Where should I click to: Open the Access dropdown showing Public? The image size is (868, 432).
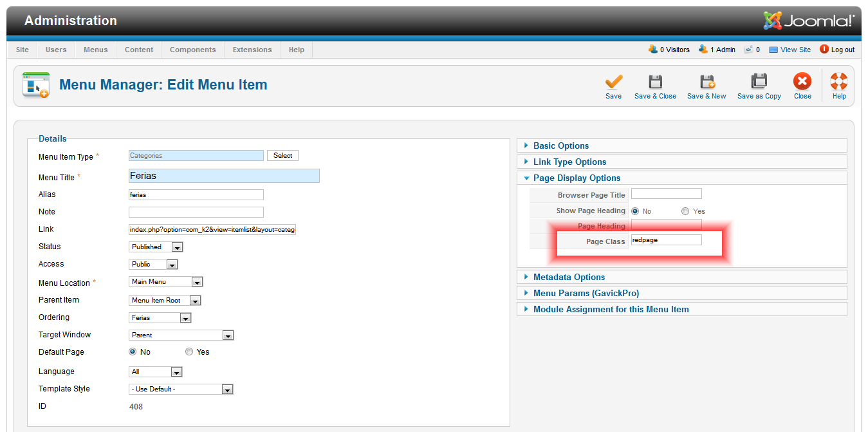pos(153,265)
